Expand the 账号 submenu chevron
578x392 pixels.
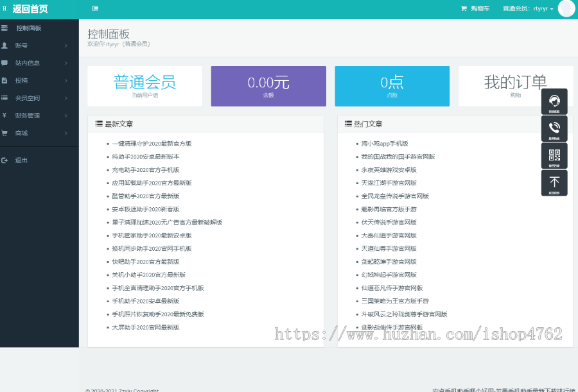66,46
